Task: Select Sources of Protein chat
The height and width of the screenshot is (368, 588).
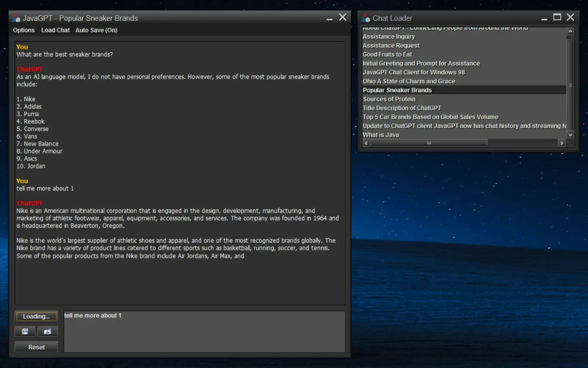Action: tap(464, 99)
